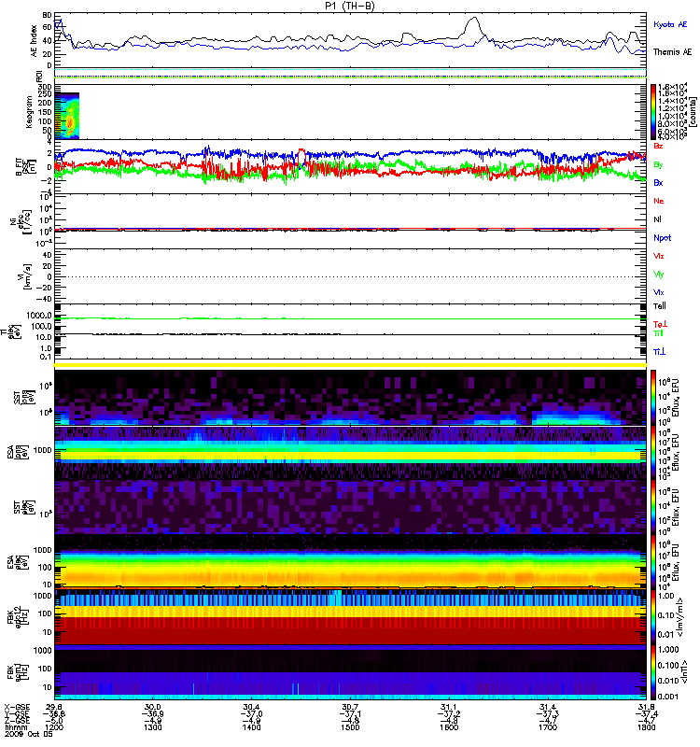This screenshot has width=700, height=747.
Task: Click the hhmm row label
Action: click(x=14, y=727)
